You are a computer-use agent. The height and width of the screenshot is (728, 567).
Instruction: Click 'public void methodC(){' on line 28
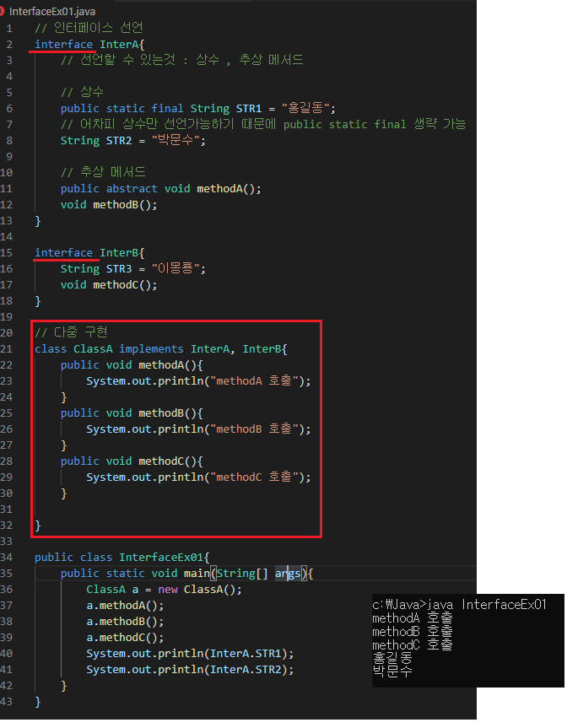[x=132, y=461]
